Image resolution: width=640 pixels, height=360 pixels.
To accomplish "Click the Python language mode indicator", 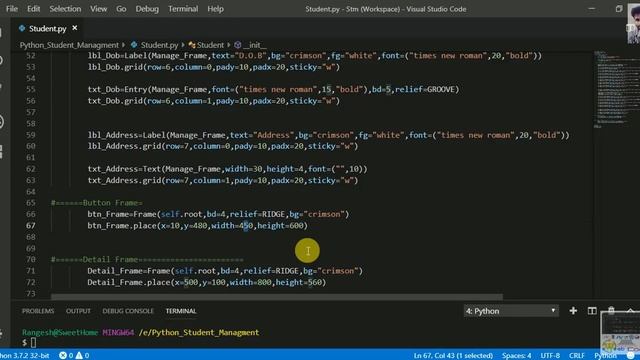I will click(x=605, y=356).
